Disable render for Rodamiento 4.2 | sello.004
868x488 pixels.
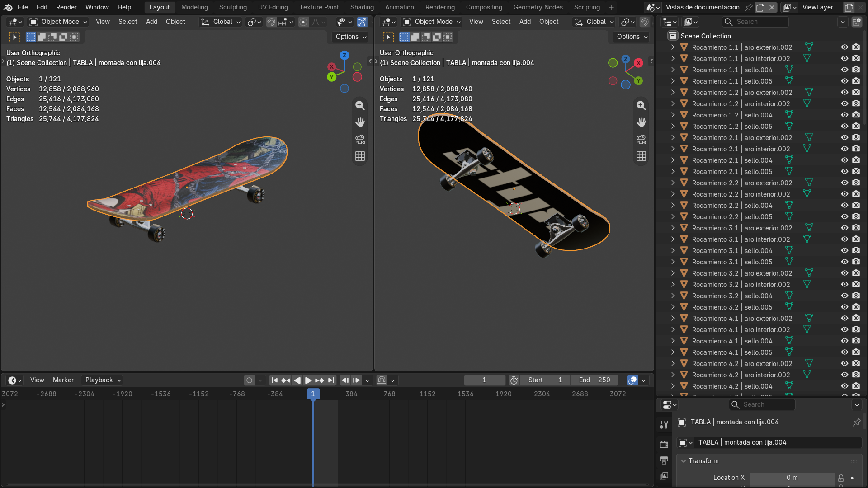(856, 386)
